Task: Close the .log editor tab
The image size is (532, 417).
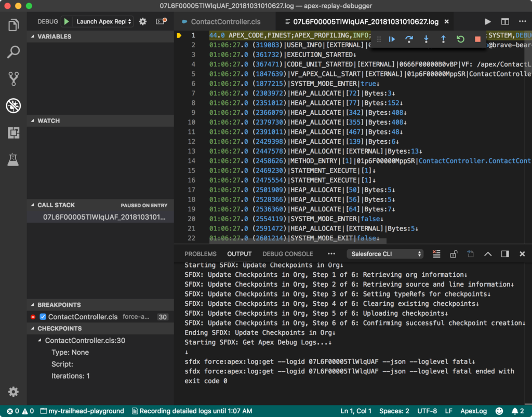Action: [x=447, y=22]
